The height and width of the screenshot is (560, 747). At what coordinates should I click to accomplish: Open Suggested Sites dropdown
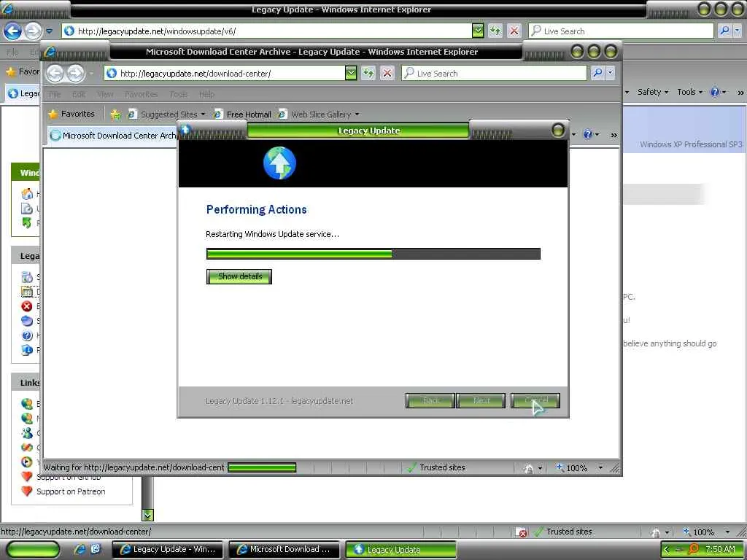tap(167, 114)
